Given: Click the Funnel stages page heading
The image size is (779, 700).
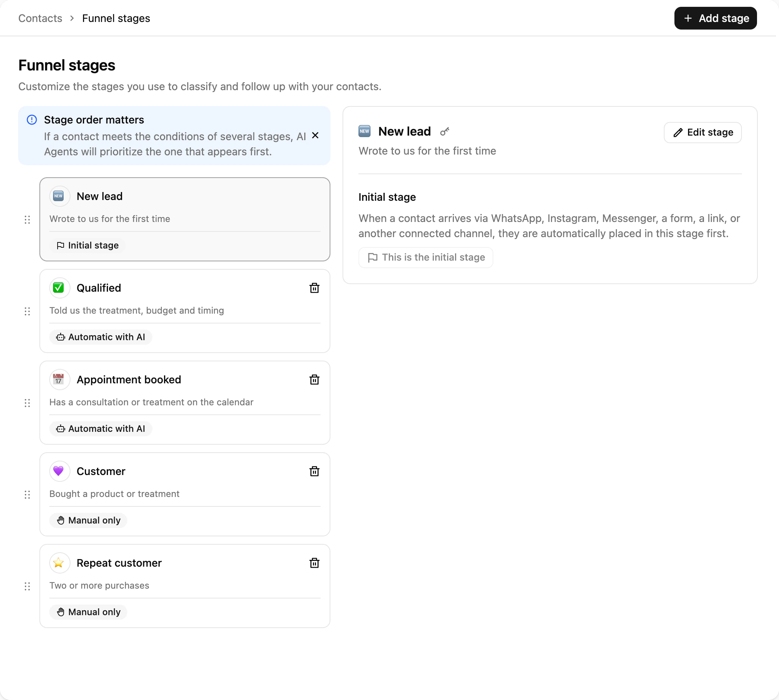Looking at the screenshot, I should point(67,66).
